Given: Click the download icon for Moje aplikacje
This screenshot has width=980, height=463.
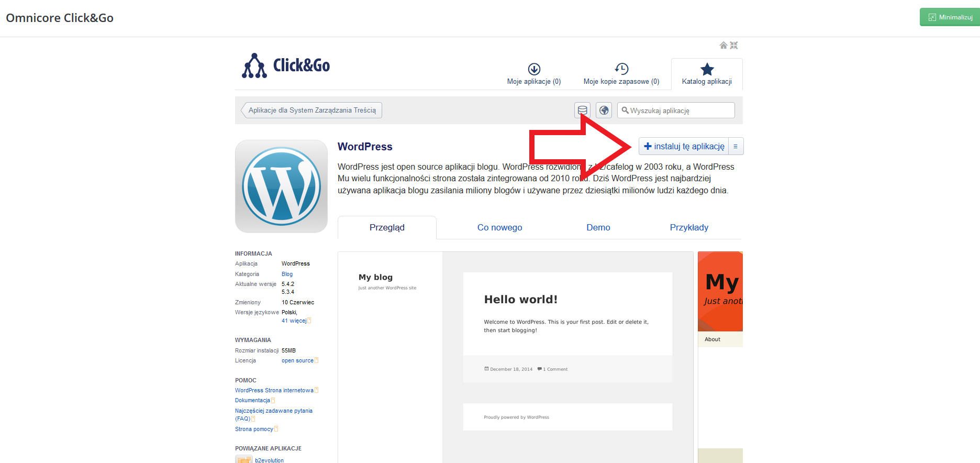Looking at the screenshot, I should click(534, 69).
